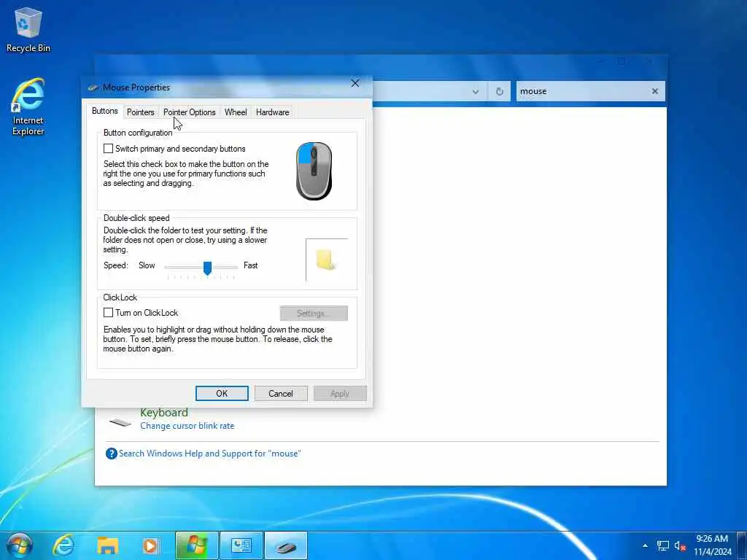Launch Internet Explorer from the taskbar
This screenshot has height=560, width=747.
click(63, 545)
